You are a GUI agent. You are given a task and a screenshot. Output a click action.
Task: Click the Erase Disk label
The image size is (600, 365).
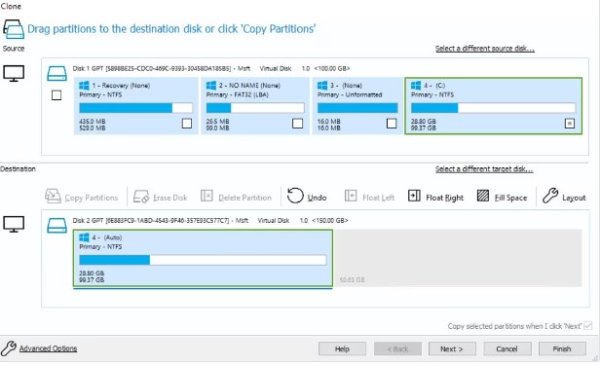click(x=170, y=198)
